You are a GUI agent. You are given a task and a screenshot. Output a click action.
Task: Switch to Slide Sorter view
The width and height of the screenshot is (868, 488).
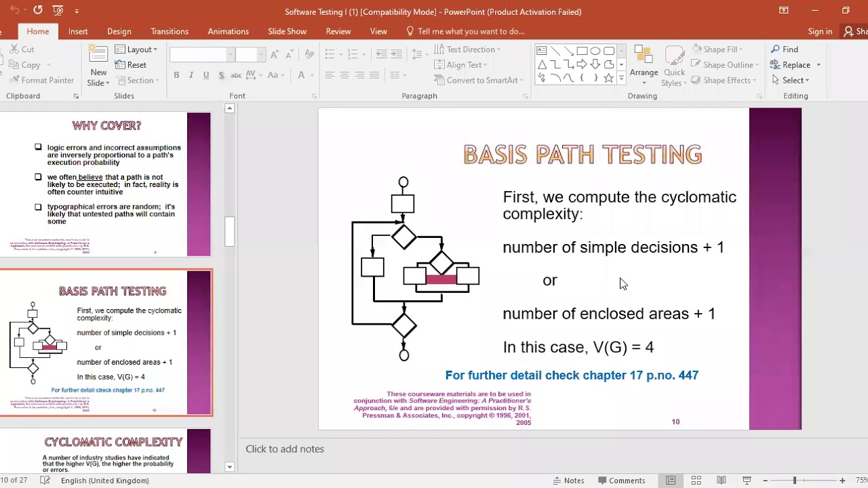pos(696,481)
